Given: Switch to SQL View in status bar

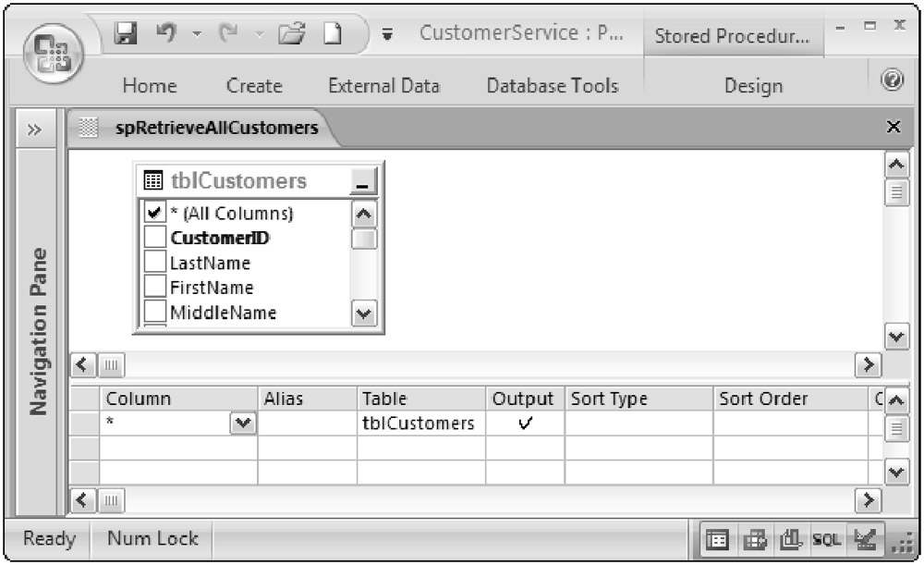Looking at the screenshot, I should click(826, 538).
